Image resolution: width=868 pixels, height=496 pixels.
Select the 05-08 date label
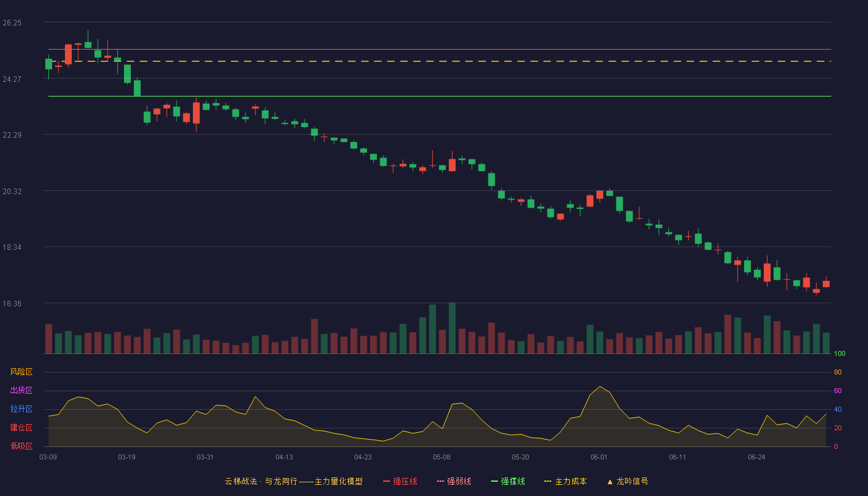[441, 457]
